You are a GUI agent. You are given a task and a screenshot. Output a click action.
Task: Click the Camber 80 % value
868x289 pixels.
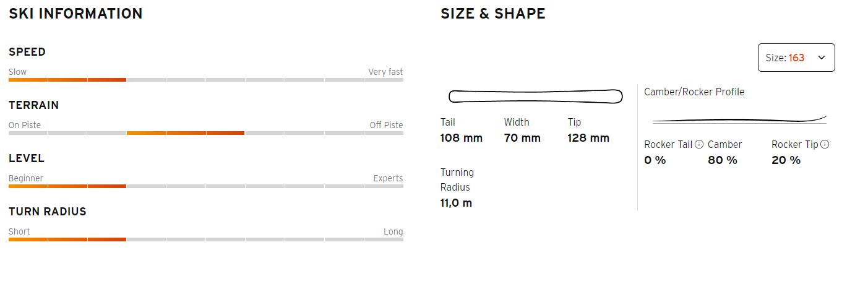tap(723, 160)
